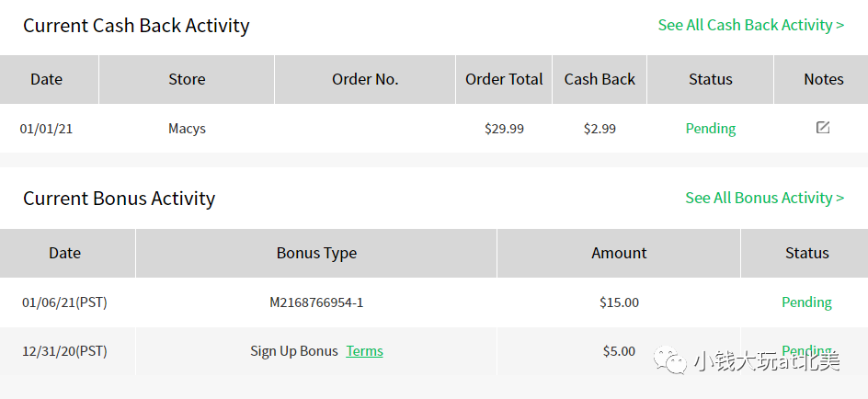This screenshot has height=399, width=868.
Task: Click the Amount column header in bonus table
Action: click(619, 253)
